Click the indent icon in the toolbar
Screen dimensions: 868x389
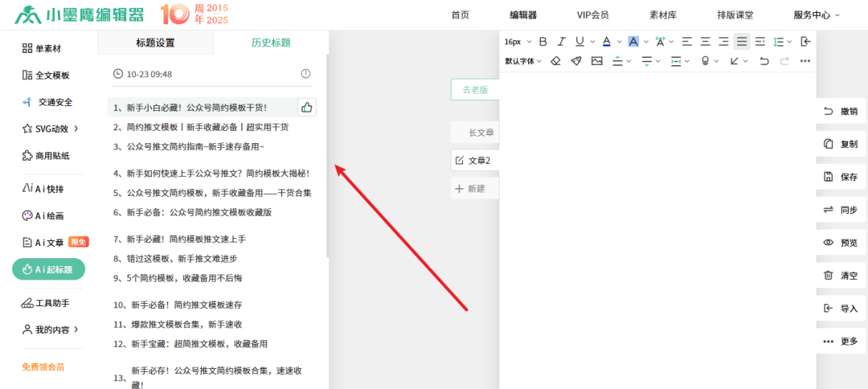point(760,42)
